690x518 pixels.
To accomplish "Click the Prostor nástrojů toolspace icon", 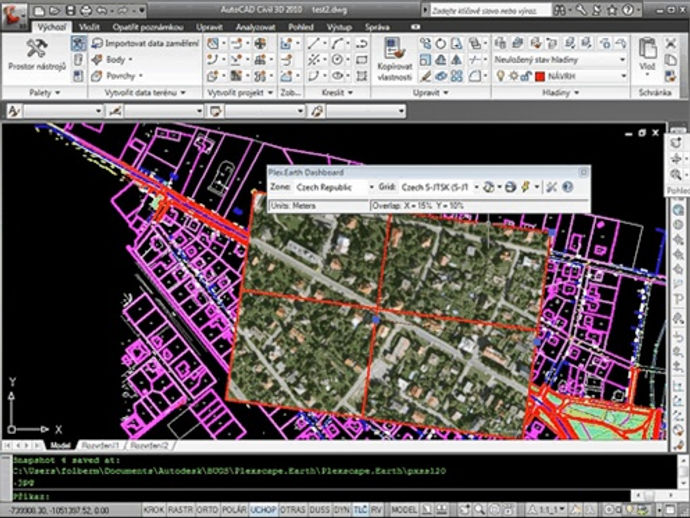I will (x=37, y=48).
